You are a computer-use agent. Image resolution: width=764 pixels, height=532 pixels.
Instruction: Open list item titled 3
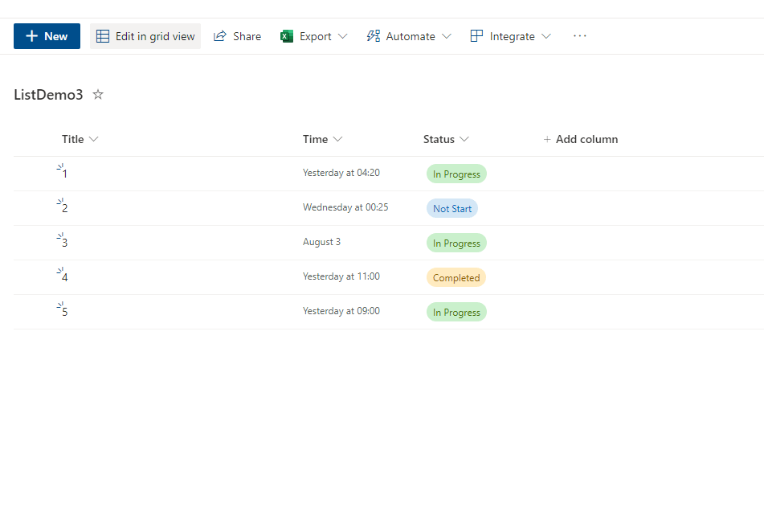click(65, 243)
